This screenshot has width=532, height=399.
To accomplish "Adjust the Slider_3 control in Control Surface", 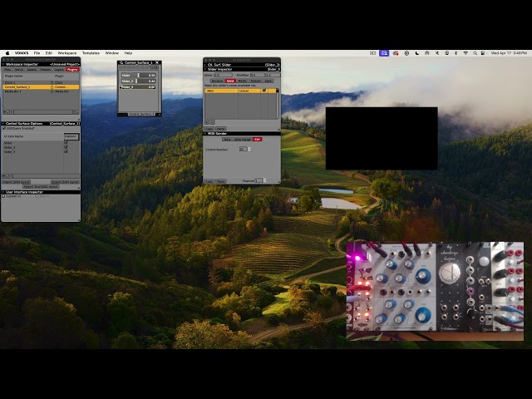I will click(x=139, y=86).
